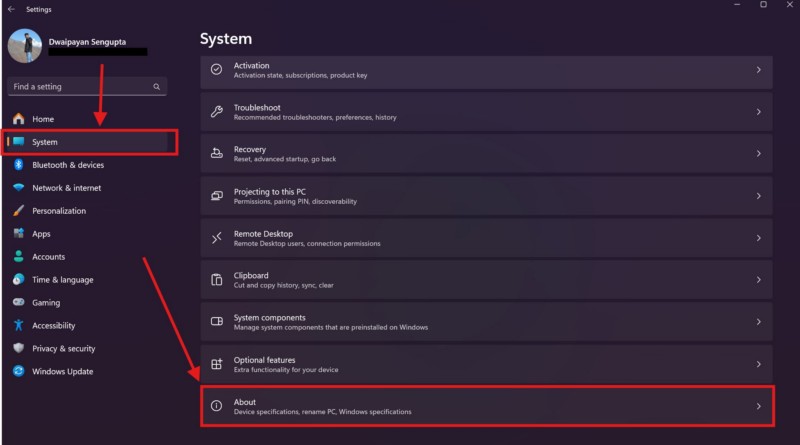This screenshot has width=800, height=445.
Task: Click the Troubleshoot wrench icon
Action: coord(216,112)
